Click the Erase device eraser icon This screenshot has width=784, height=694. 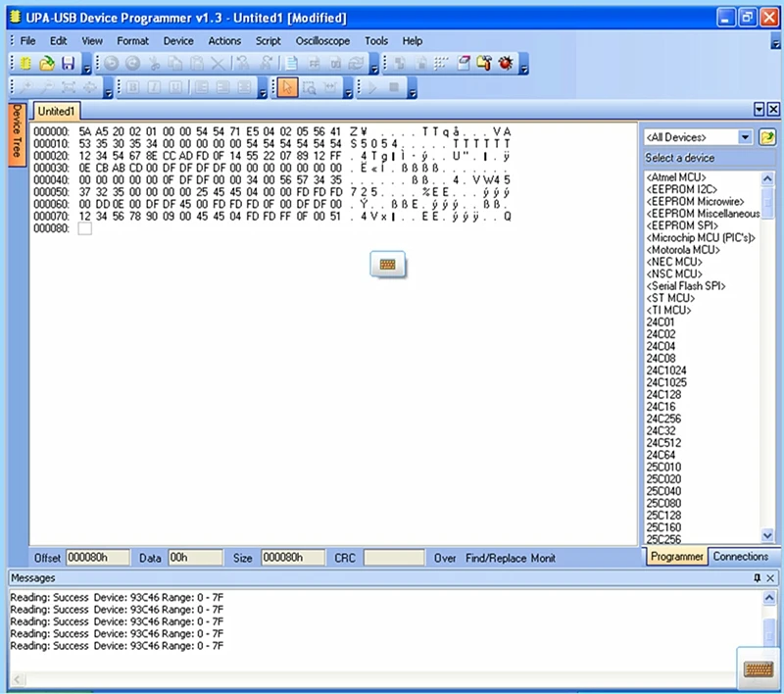click(464, 63)
